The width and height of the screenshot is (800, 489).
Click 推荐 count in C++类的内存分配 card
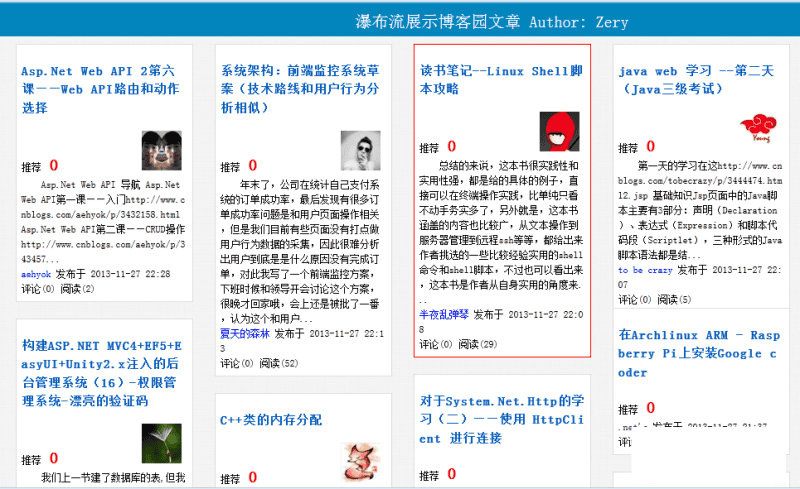click(253, 477)
